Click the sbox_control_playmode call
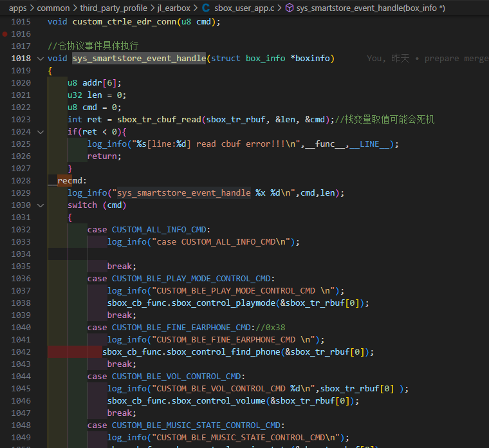This screenshot has width=489, height=448. pyautogui.click(x=224, y=303)
